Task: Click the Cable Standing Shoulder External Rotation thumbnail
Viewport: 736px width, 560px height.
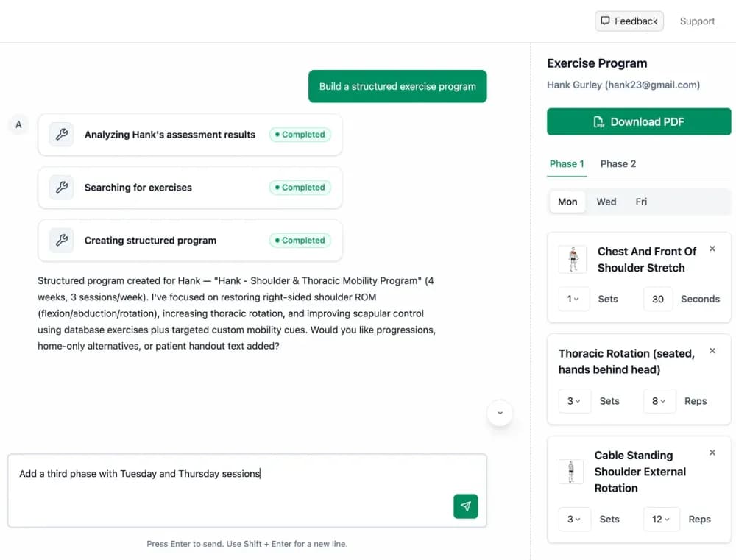Action: pyautogui.click(x=571, y=472)
